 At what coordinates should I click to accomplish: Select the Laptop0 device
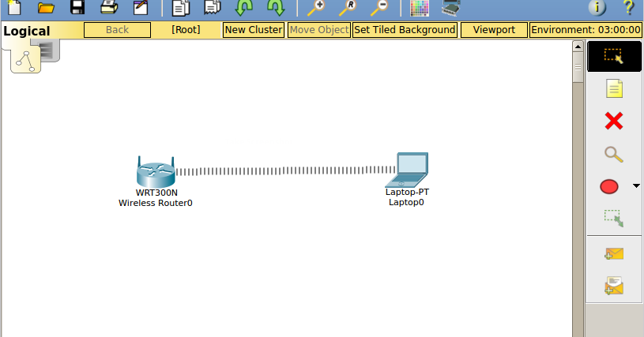407,170
